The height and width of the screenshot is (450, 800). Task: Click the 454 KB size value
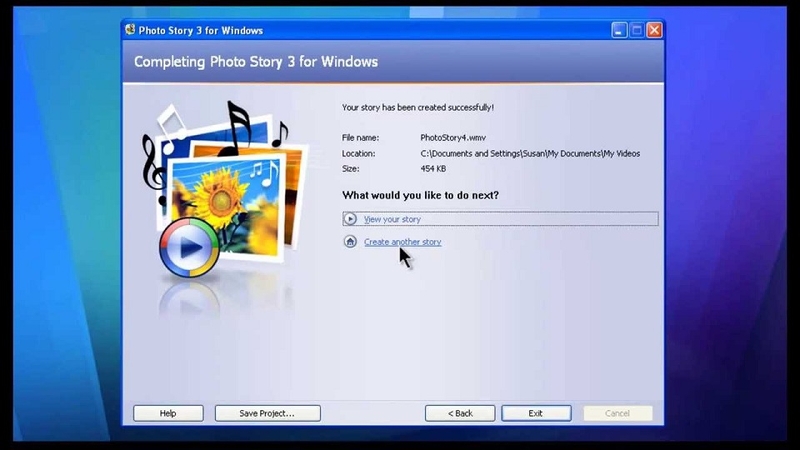(433, 169)
